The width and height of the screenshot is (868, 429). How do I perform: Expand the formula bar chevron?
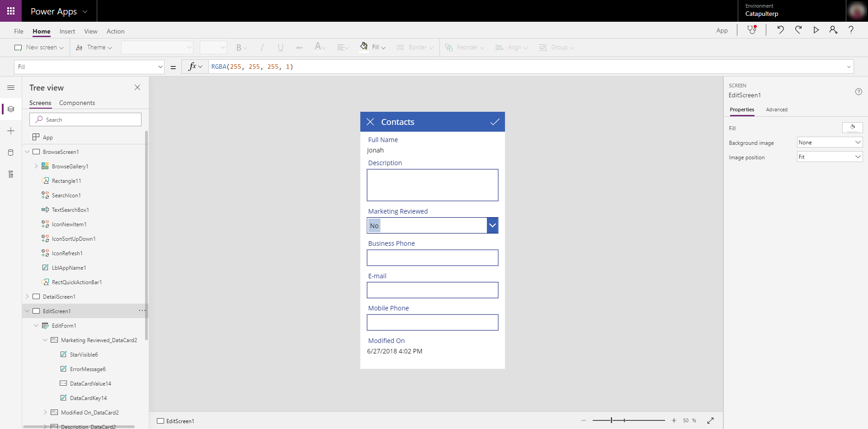click(849, 67)
